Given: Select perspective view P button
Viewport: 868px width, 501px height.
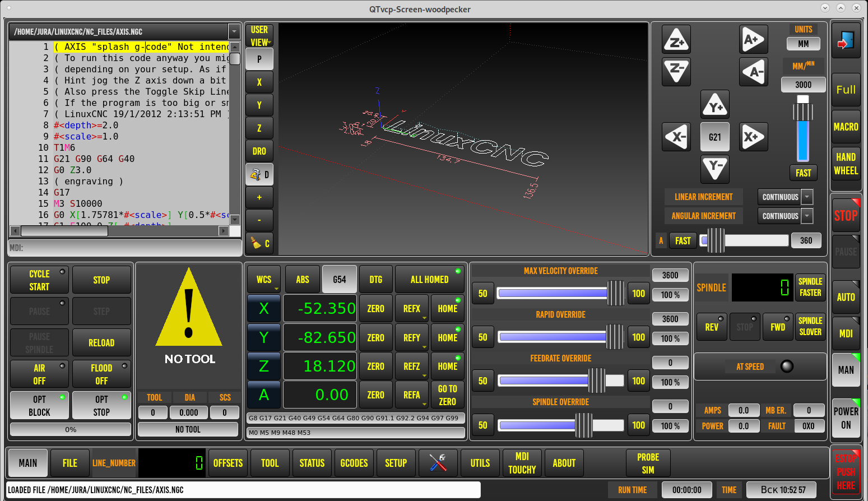Looking at the screenshot, I should pos(259,59).
